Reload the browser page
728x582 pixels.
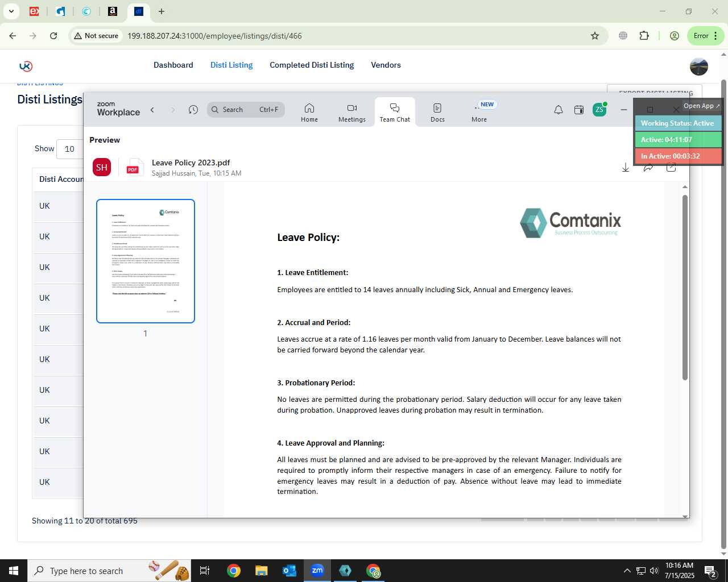tap(53, 36)
